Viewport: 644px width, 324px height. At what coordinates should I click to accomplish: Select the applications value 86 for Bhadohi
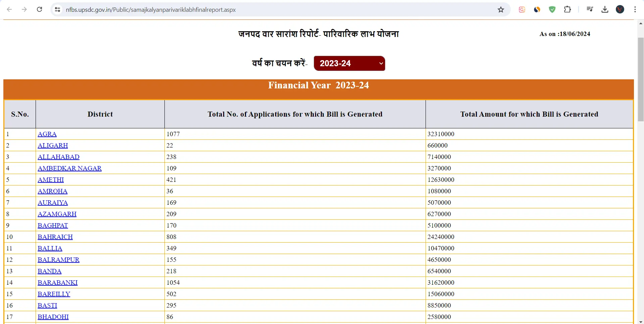[x=170, y=317]
